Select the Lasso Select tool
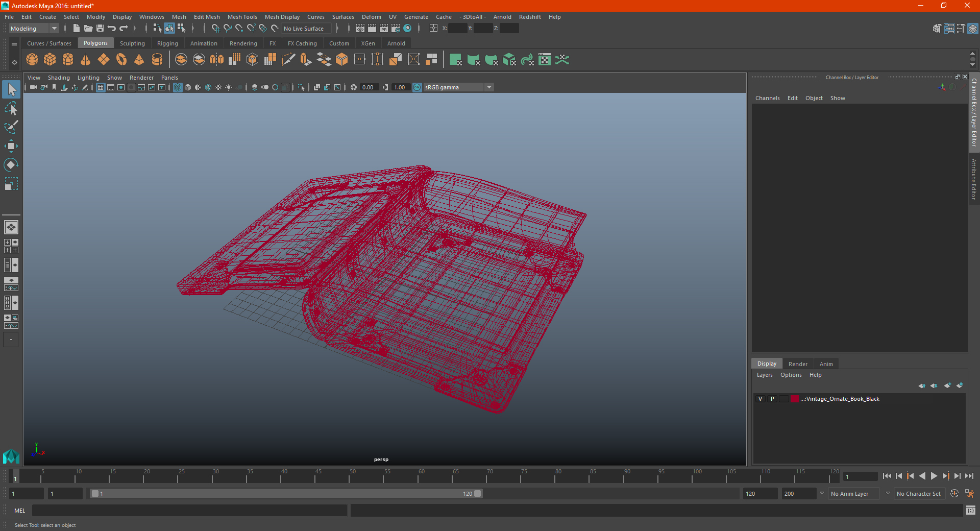The image size is (980, 531). [x=11, y=109]
